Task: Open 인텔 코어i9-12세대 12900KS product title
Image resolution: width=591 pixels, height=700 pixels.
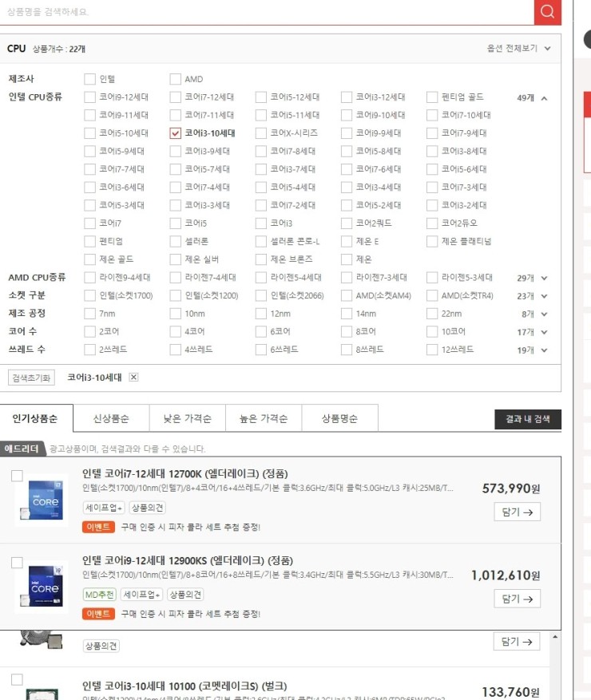Action: [x=188, y=560]
